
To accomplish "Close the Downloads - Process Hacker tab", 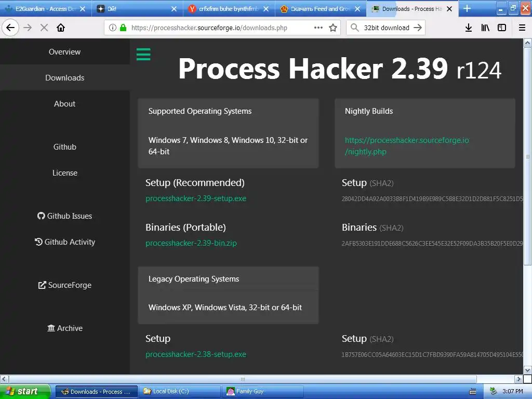I will coord(449,9).
